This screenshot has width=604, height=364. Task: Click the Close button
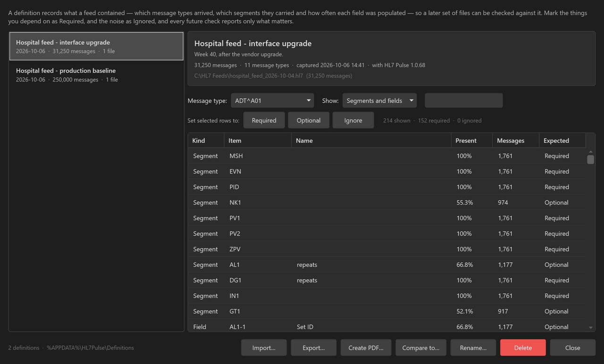572,347
